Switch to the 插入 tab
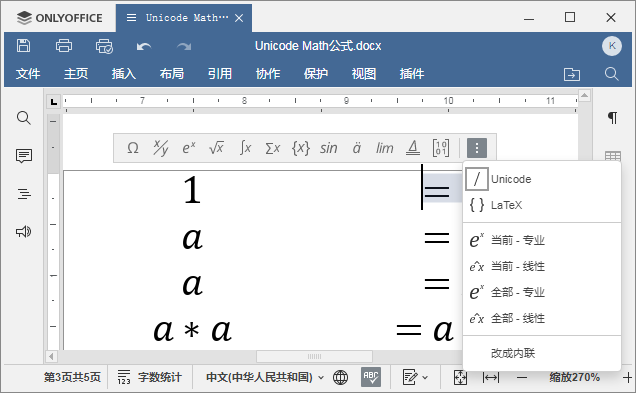Image resolution: width=636 pixels, height=393 pixels. pyautogui.click(x=124, y=74)
